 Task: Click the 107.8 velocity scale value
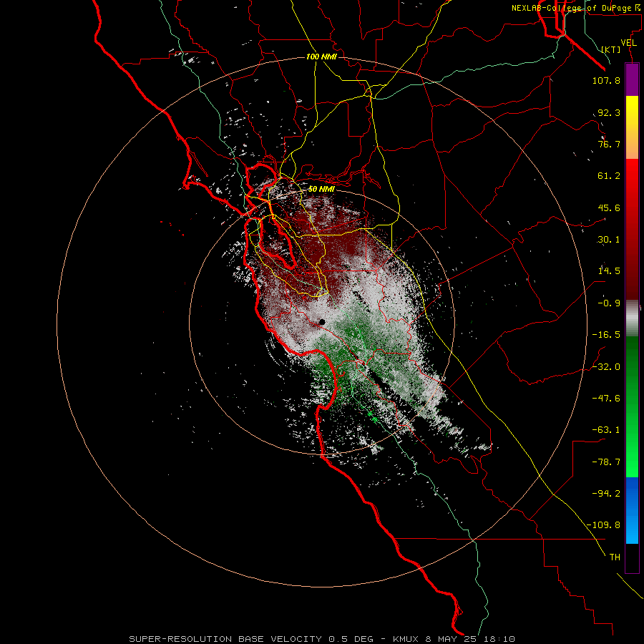[x=606, y=80]
